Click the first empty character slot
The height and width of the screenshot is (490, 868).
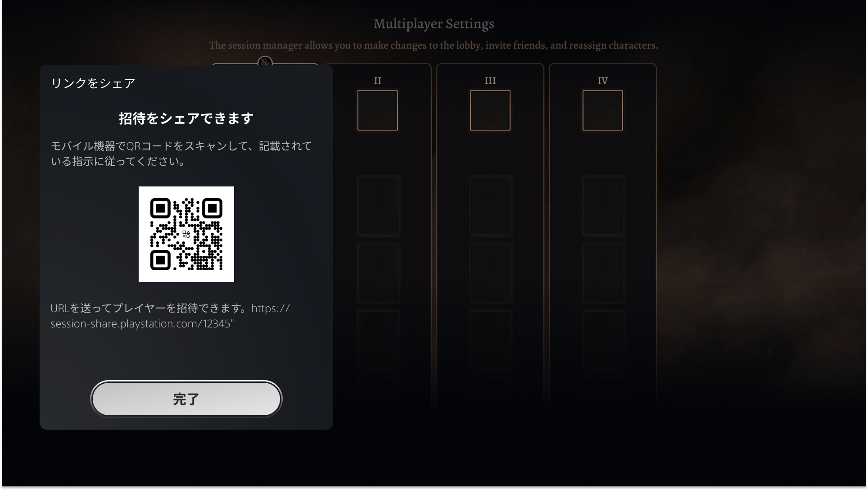point(377,110)
